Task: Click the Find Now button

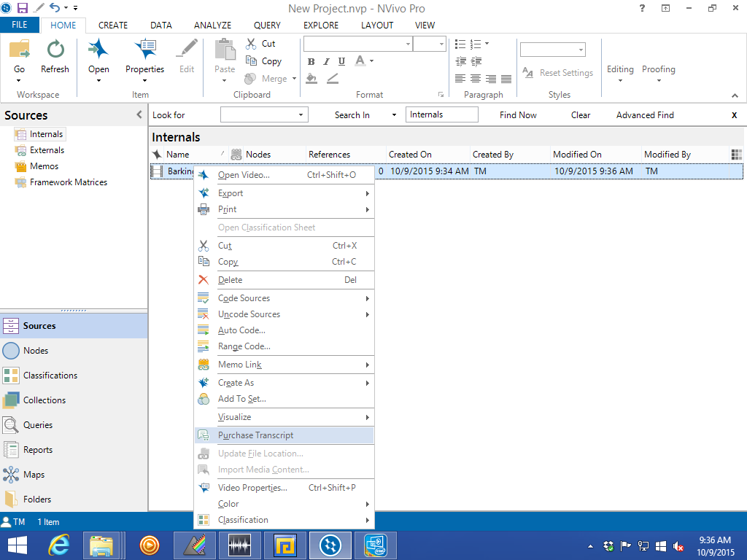Action: [518, 115]
